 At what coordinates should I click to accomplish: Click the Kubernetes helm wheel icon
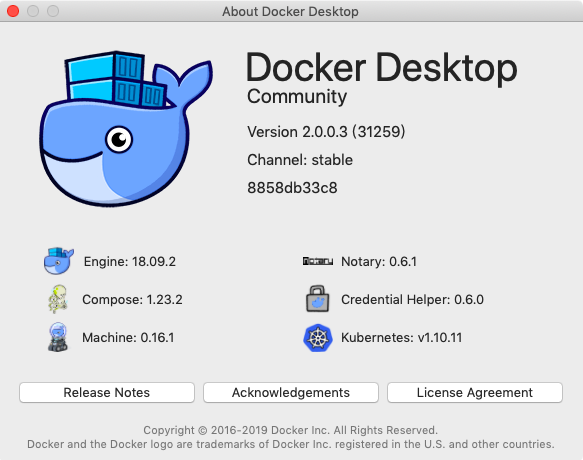[x=318, y=338]
